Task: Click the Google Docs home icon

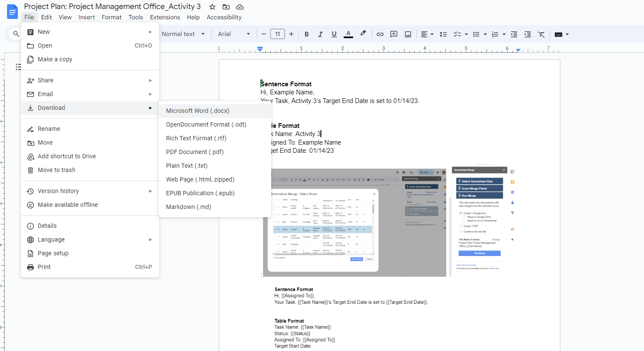Action: tap(12, 12)
